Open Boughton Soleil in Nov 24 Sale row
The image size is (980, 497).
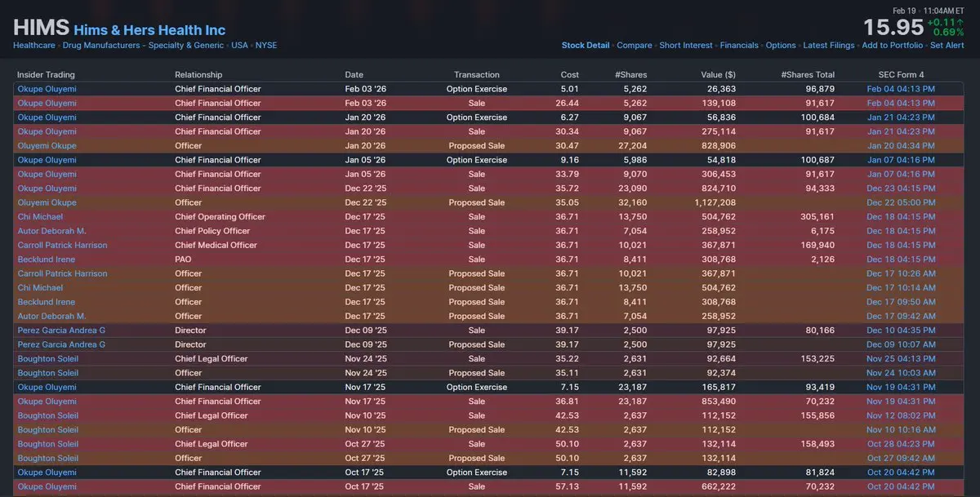(47, 358)
